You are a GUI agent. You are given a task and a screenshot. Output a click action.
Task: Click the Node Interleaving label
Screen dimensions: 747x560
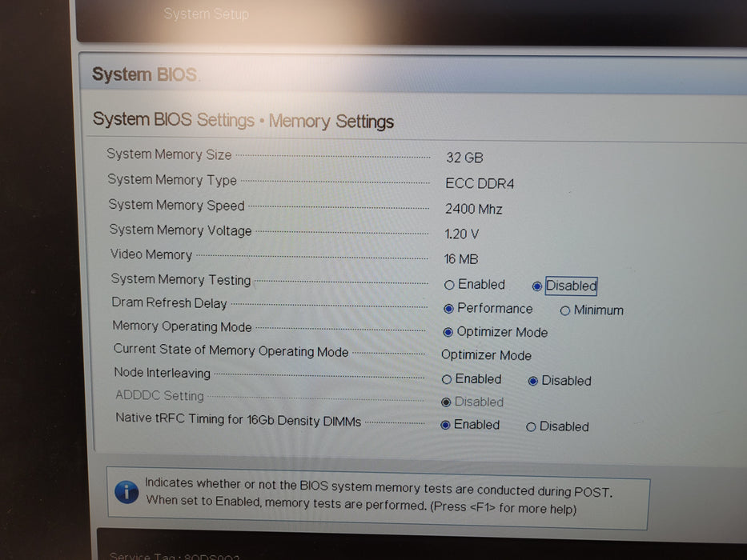(162, 372)
